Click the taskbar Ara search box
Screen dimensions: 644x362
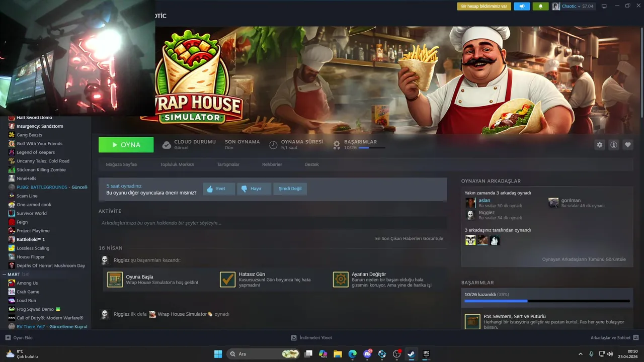coord(263,354)
